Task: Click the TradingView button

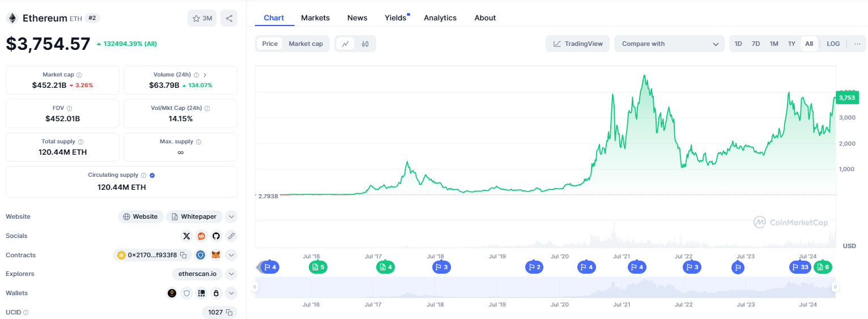Action: (x=578, y=44)
